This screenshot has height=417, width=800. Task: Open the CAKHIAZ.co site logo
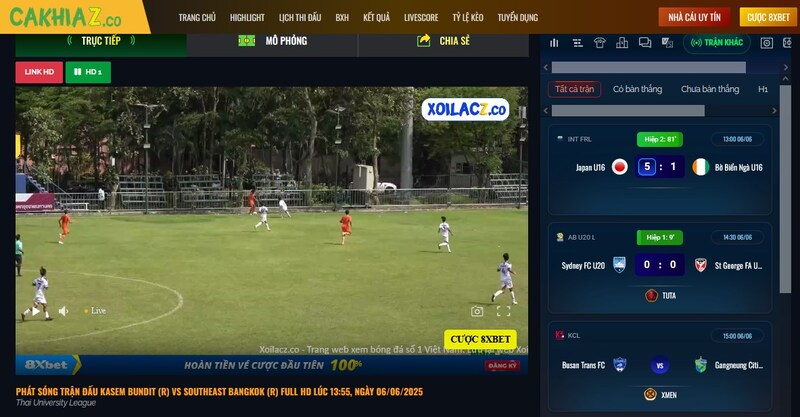click(65, 17)
